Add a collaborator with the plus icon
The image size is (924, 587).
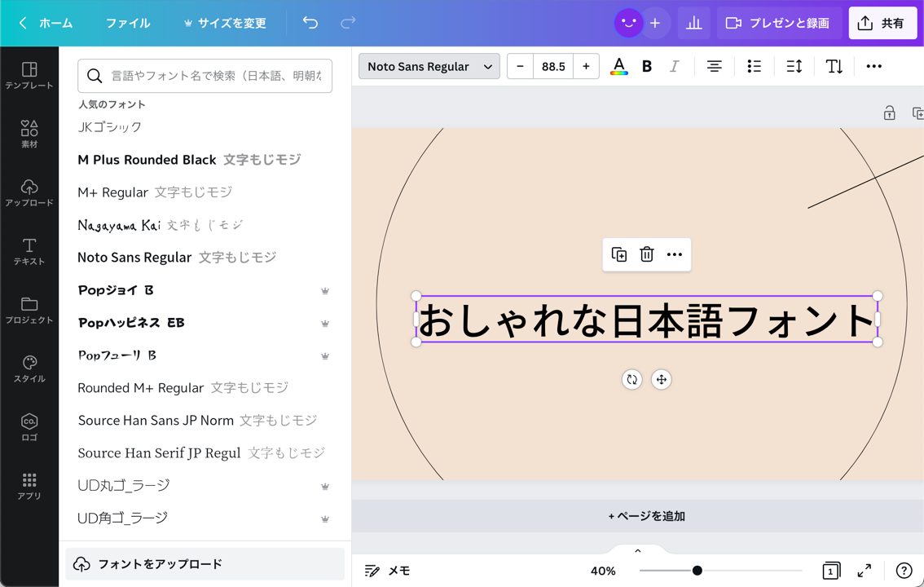(x=655, y=23)
